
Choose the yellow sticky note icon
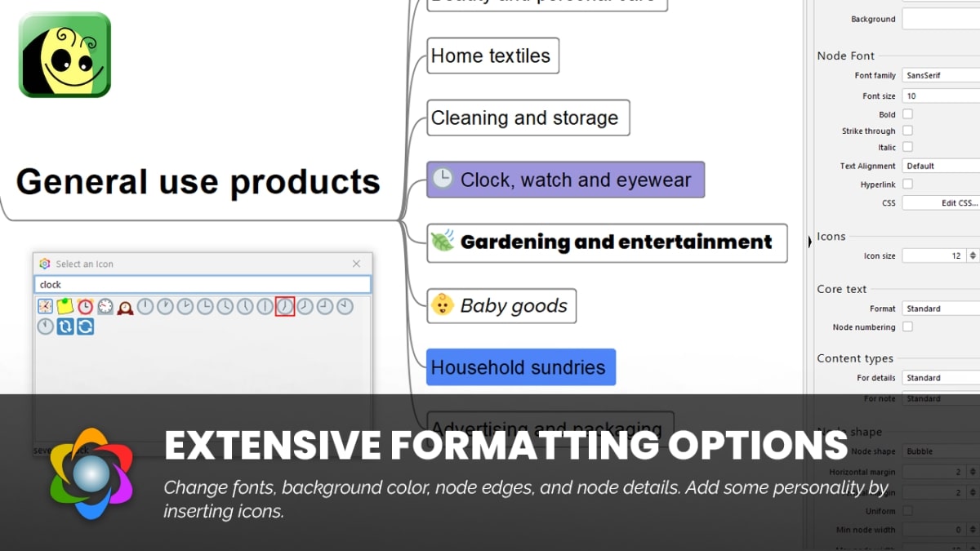coord(65,307)
